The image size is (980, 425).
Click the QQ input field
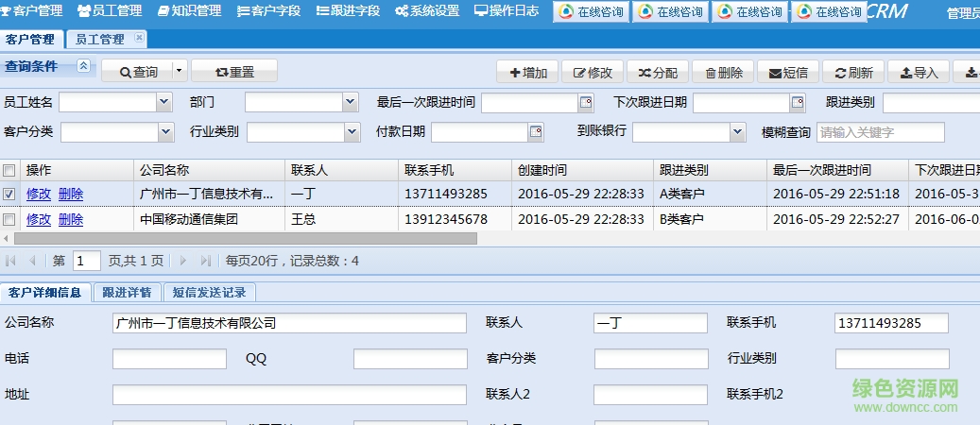click(x=410, y=359)
